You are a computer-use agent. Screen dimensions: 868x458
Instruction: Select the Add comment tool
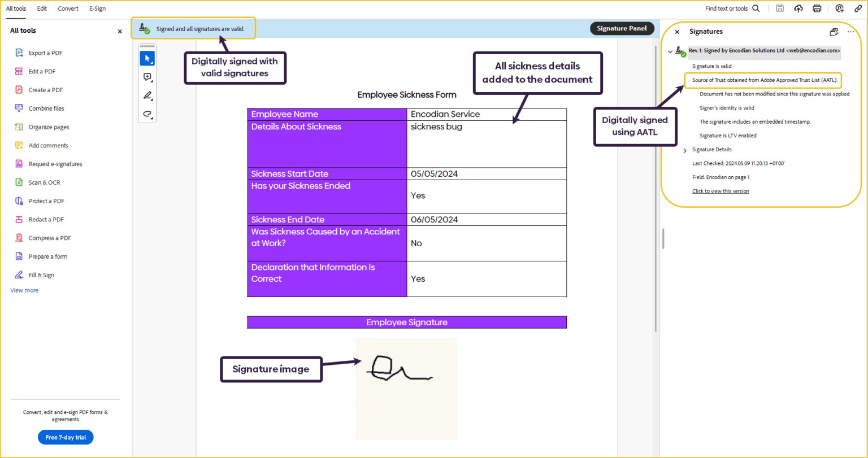[x=147, y=77]
